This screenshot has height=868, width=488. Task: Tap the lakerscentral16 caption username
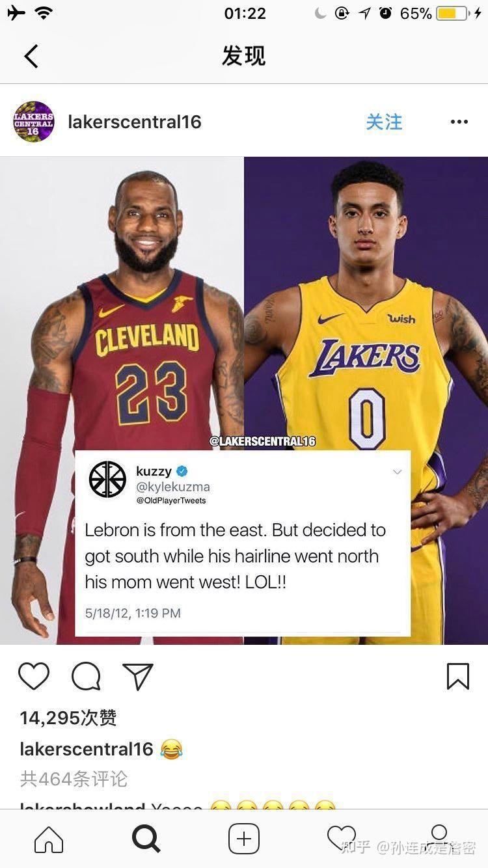87,749
